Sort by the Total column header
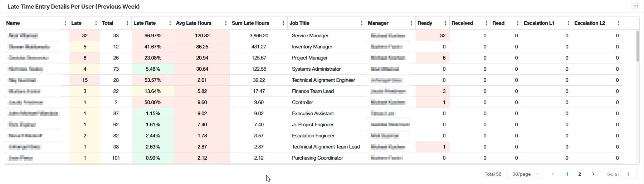Screen dimensions: 644x184 click(108, 23)
